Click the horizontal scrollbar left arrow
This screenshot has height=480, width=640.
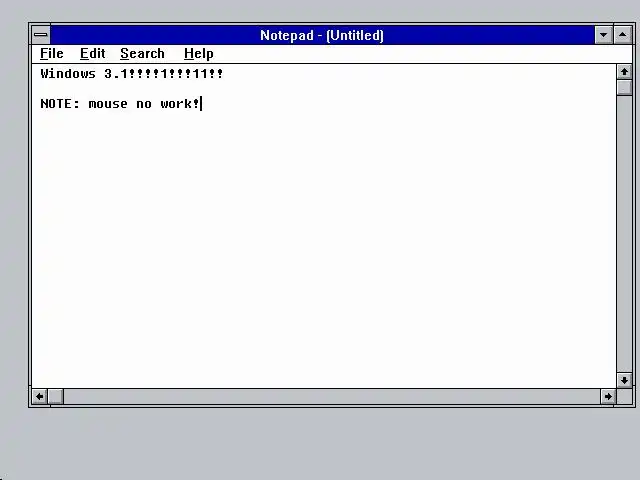coord(40,396)
